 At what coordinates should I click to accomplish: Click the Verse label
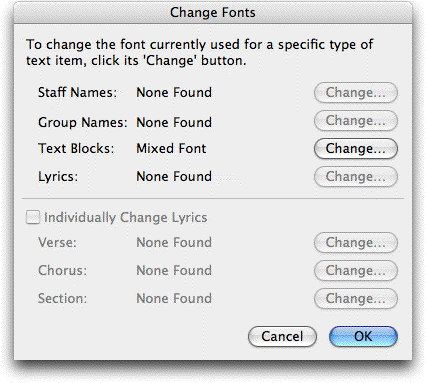[57, 242]
